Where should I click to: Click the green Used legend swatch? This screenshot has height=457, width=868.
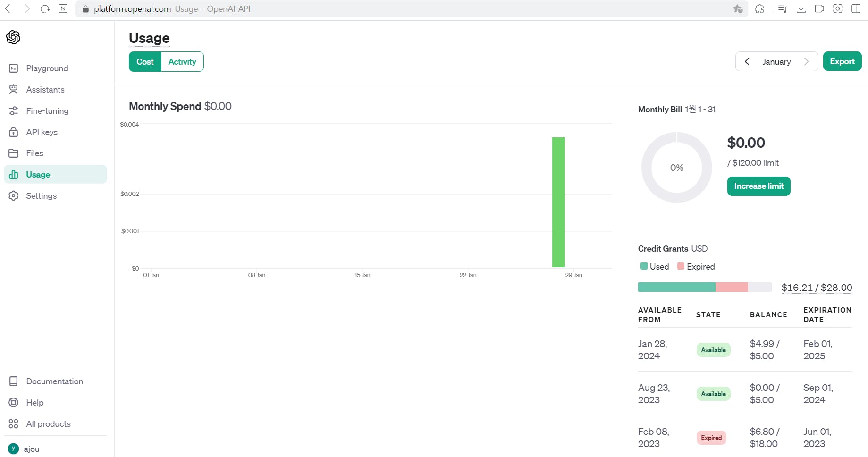[644, 266]
